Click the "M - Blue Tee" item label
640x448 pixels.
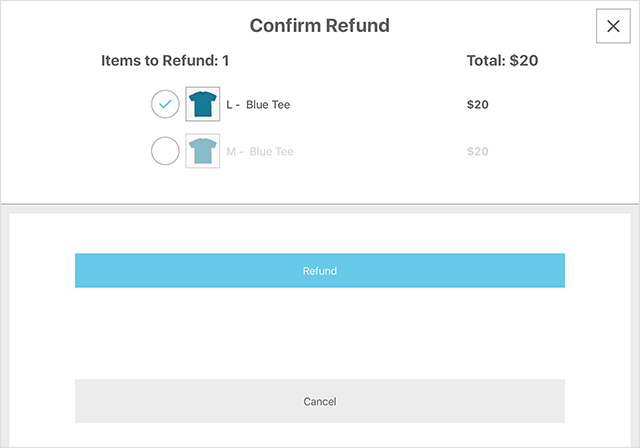pos(260,152)
